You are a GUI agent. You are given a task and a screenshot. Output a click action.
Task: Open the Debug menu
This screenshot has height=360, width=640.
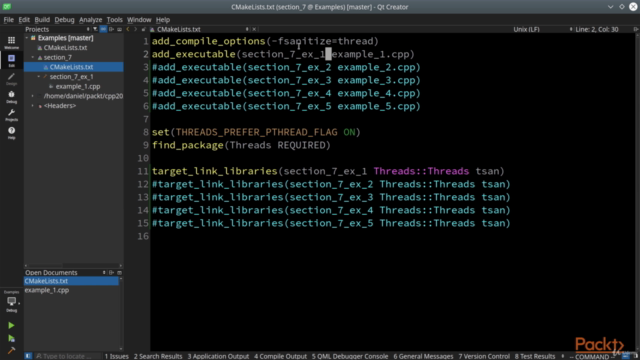pos(64,20)
